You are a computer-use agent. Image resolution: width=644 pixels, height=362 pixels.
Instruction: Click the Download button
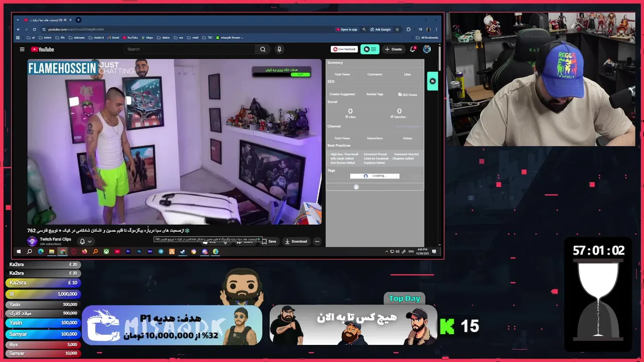296,241
